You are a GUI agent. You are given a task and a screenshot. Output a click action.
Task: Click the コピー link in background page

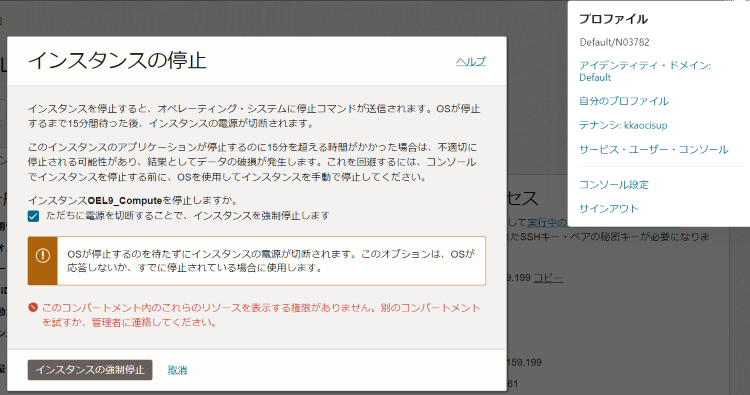coord(548,277)
